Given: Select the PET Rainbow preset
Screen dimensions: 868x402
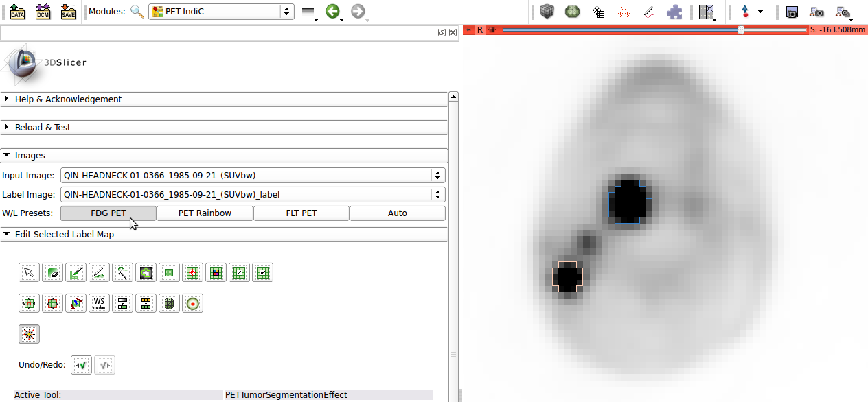Looking at the screenshot, I should tap(205, 213).
